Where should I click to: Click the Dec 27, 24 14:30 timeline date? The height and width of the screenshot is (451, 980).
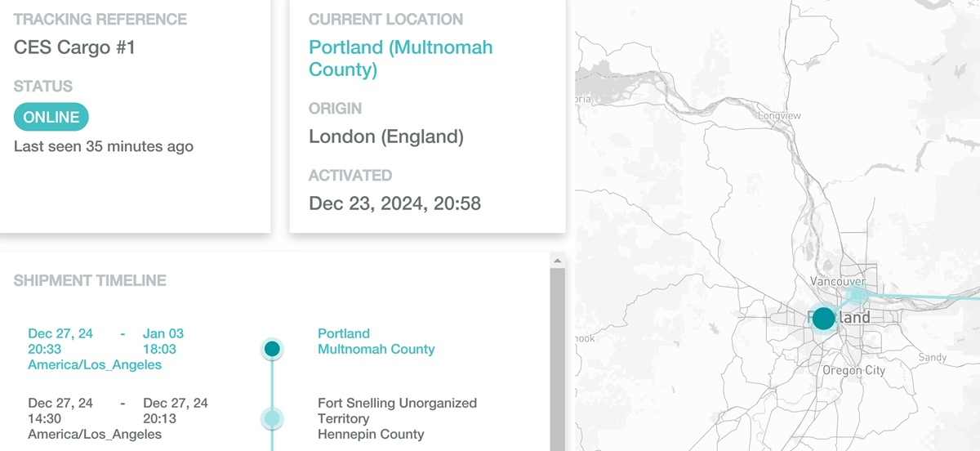[60, 411]
